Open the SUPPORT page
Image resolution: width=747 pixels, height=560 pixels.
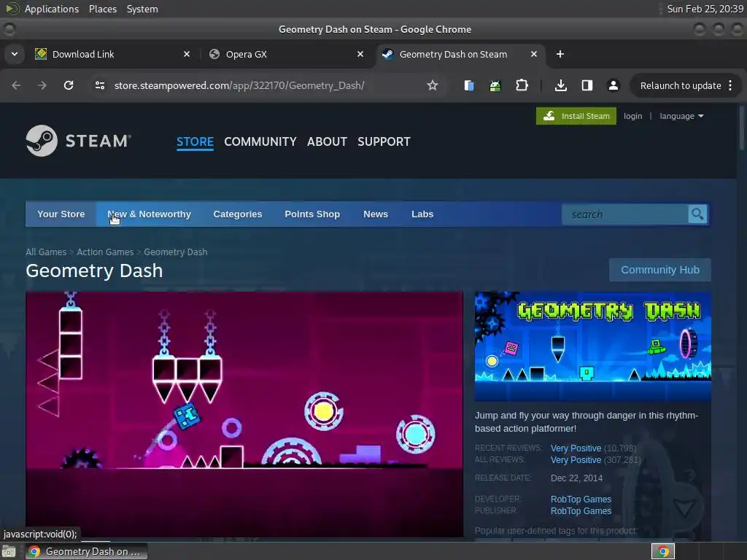[x=384, y=141]
